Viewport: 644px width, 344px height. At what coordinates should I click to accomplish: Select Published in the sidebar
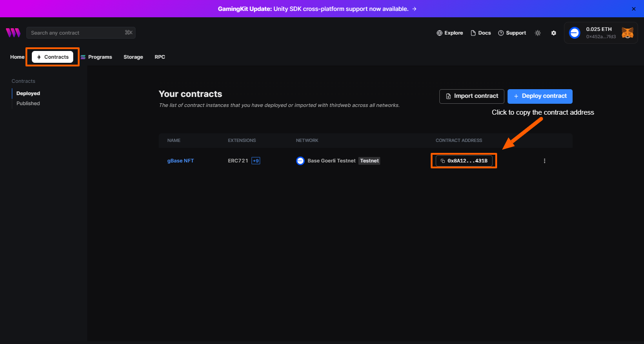click(x=28, y=103)
